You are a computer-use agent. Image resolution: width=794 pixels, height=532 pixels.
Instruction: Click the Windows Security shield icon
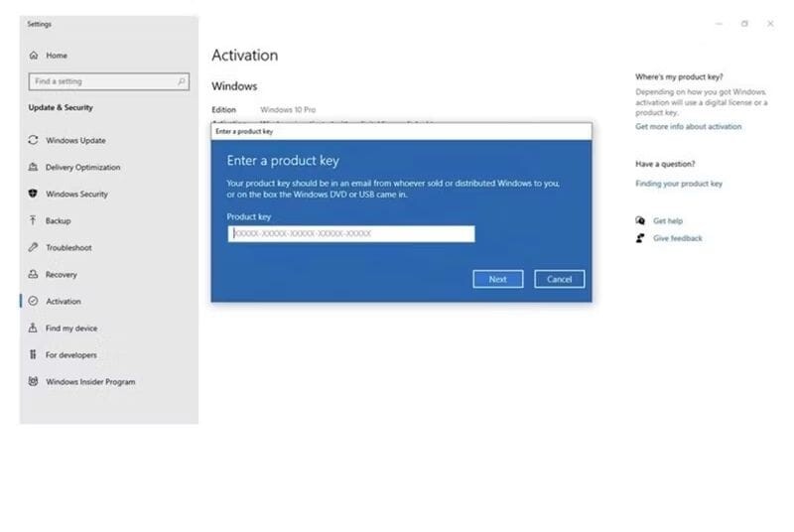pyautogui.click(x=34, y=194)
